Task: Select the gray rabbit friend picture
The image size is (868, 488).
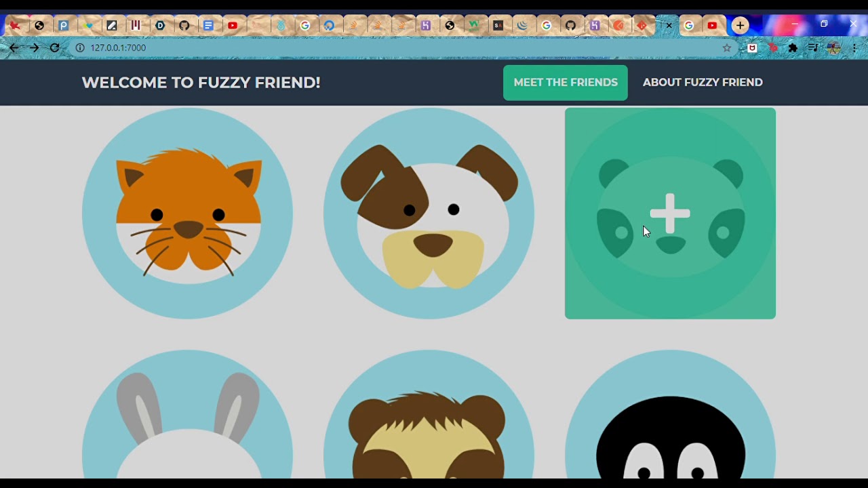Action: (188, 414)
